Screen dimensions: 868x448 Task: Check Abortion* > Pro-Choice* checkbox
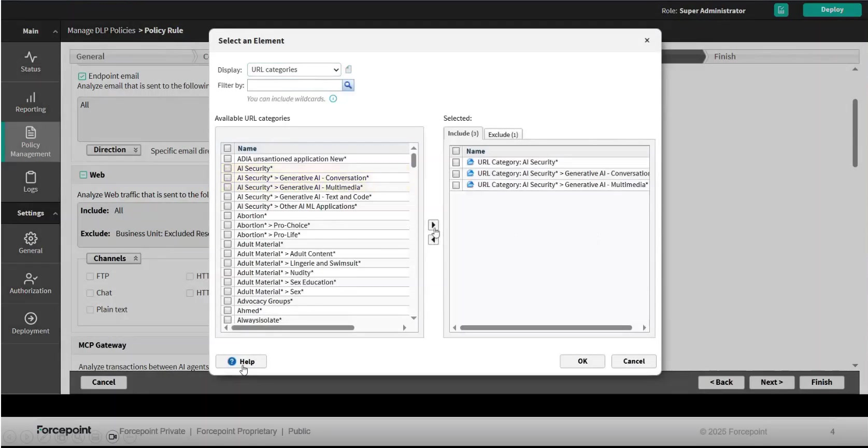tap(227, 225)
